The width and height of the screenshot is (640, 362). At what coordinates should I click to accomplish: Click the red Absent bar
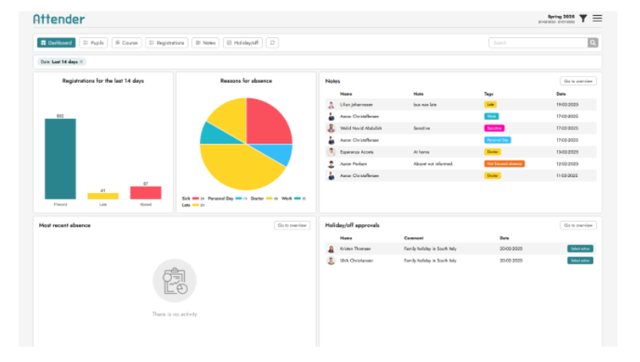146,193
